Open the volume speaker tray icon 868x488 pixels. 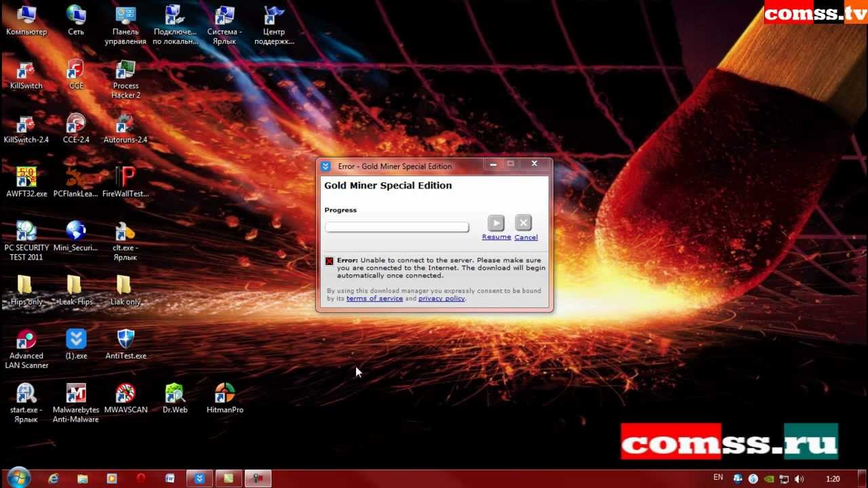click(x=800, y=479)
